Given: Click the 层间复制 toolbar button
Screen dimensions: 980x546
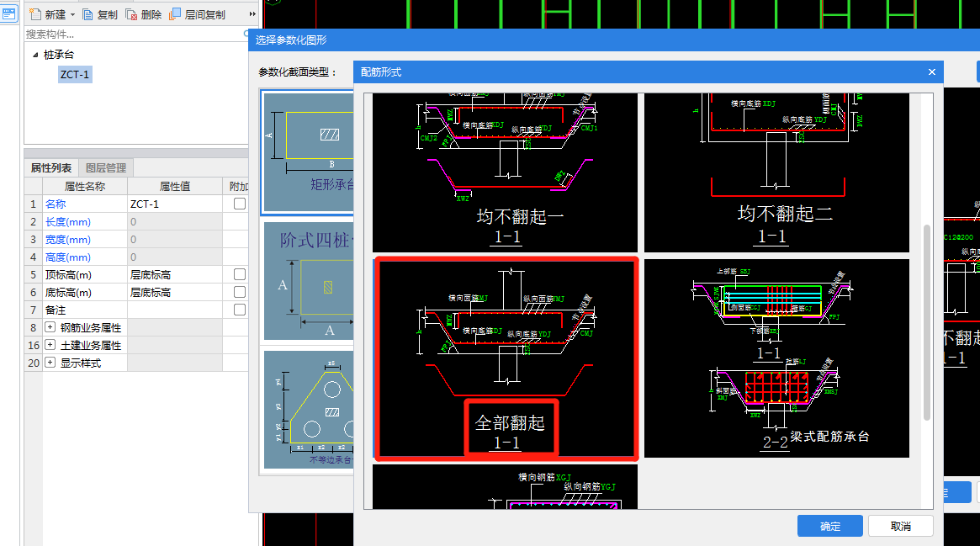Looking at the screenshot, I should click(197, 14).
